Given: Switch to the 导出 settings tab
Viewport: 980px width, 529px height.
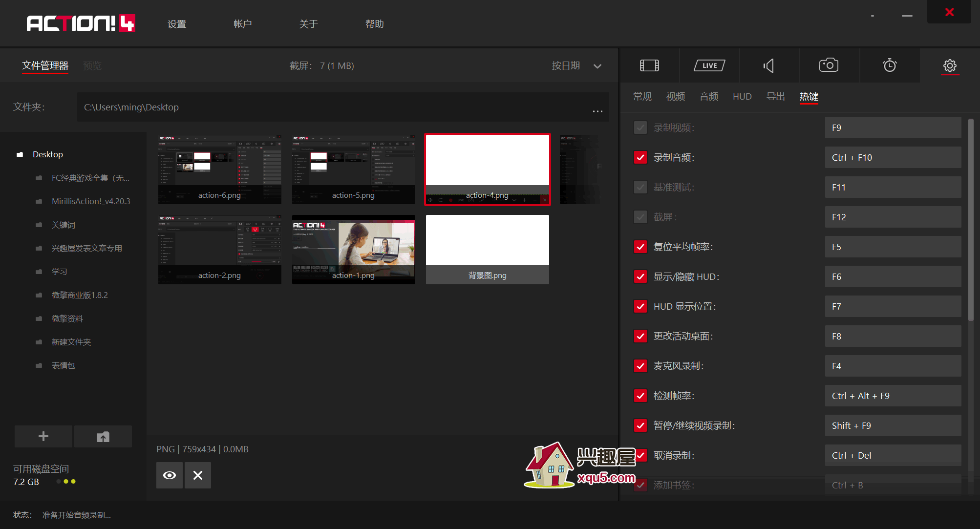Looking at the screenshot, I should coord(776,96).
